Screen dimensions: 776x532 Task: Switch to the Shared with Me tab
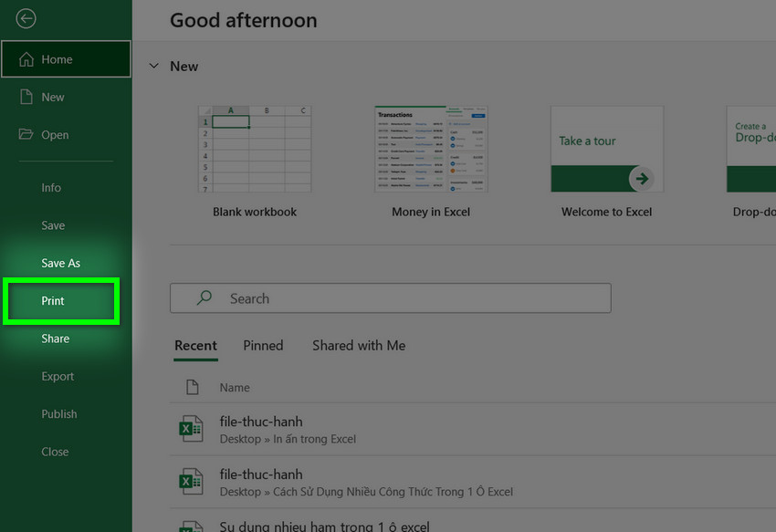click(x=358, y=345)
